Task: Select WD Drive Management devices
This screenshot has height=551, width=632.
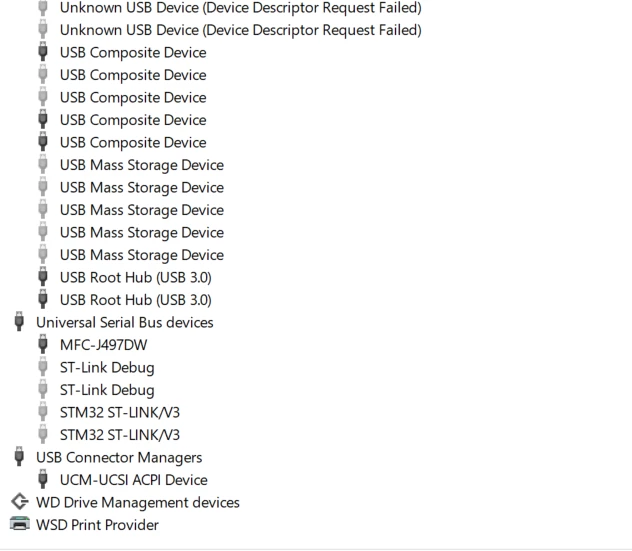Action: tap(138, 503)
